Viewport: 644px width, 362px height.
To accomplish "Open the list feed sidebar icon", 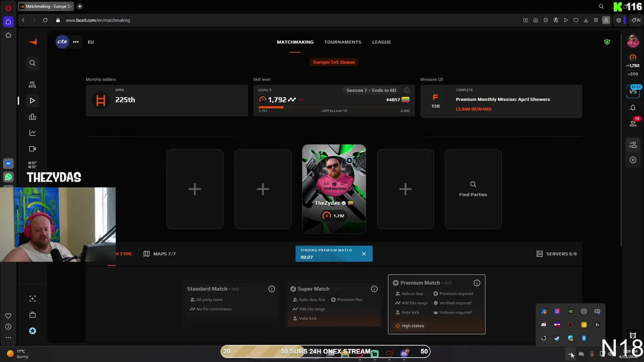I will pos(32,164).
